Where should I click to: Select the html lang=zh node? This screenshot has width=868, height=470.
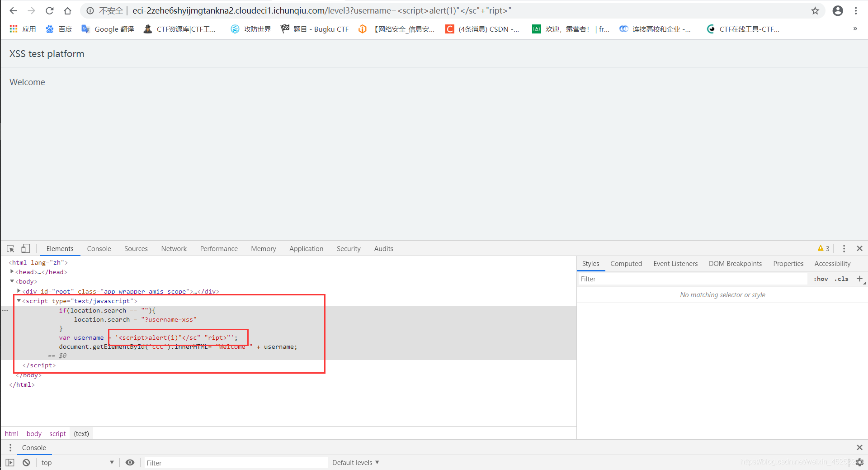pos(38,262)
